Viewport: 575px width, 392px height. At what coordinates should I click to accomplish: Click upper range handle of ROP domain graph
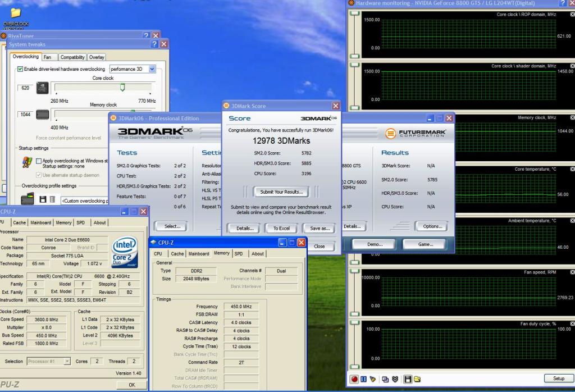354,13
